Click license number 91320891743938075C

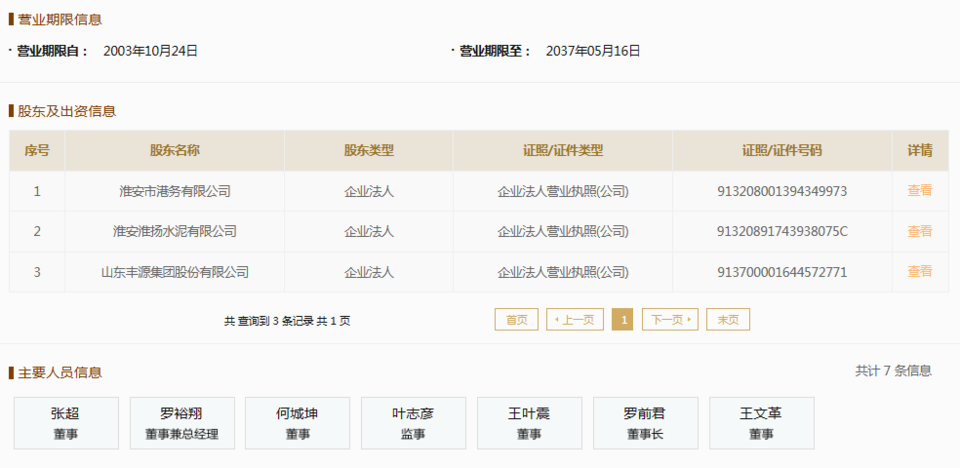pyautogui.click(x=782, y=231)
